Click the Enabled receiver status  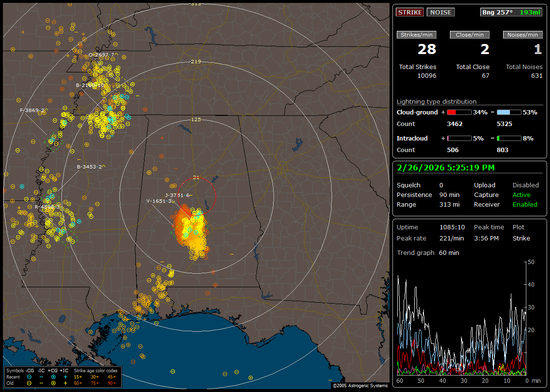(x=525, y=205)
